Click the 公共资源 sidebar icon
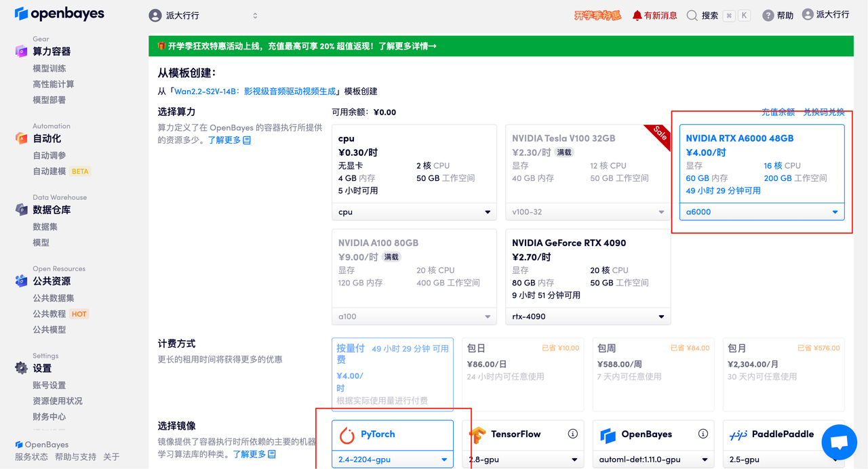868x469 pixels. point(21,281)
